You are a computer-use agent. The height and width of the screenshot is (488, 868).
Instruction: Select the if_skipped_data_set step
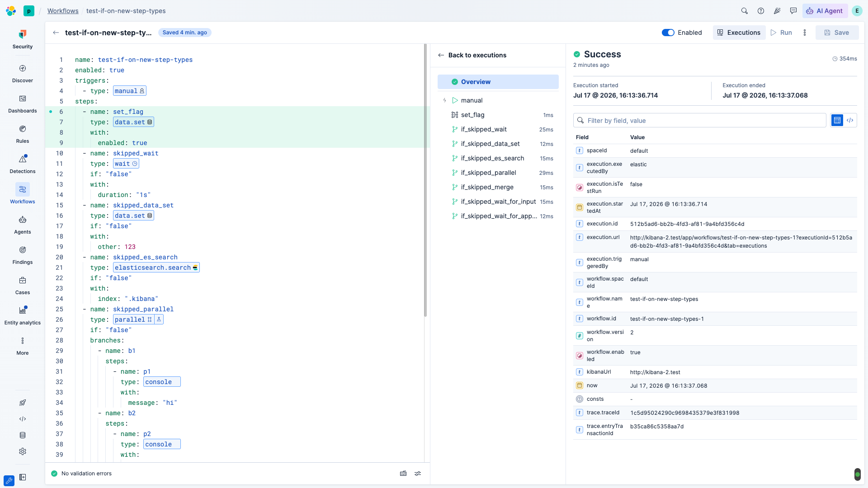tap(498, 144)
